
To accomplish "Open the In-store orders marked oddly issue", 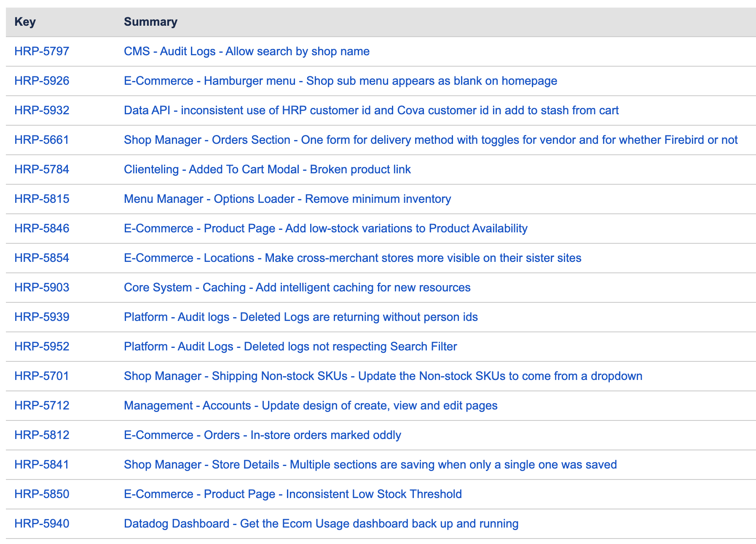I will click(x=262, y=435).
